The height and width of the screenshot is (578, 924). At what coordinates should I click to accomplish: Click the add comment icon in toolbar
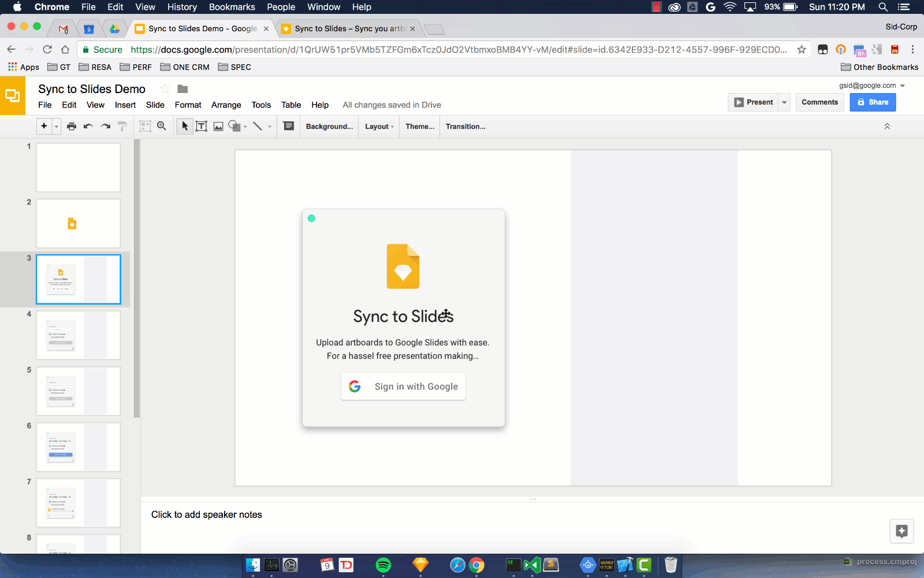(289, 126)
